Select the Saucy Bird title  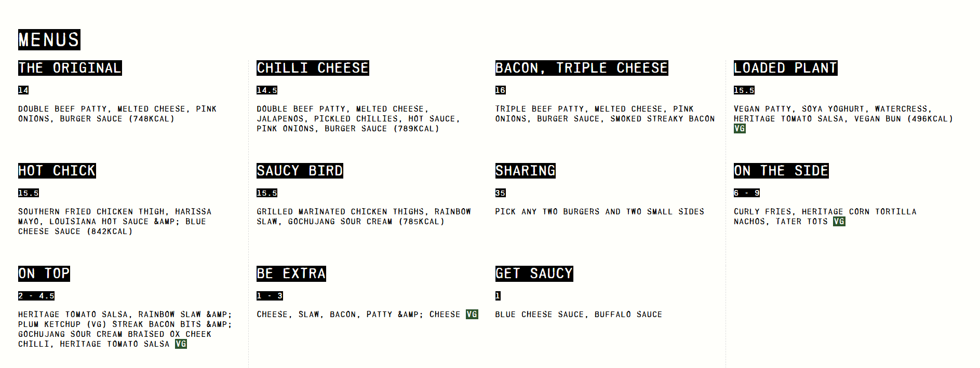(x=300, y=171)
